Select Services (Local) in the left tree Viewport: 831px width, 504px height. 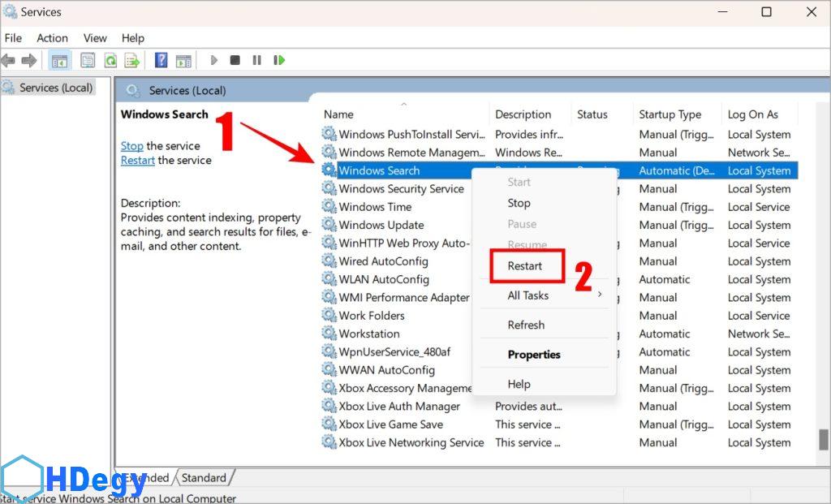[55, 88]
